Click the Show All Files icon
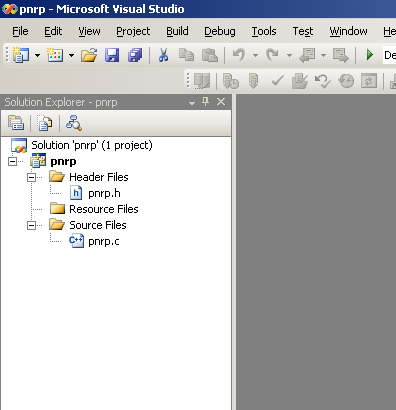 click(44, 123)
